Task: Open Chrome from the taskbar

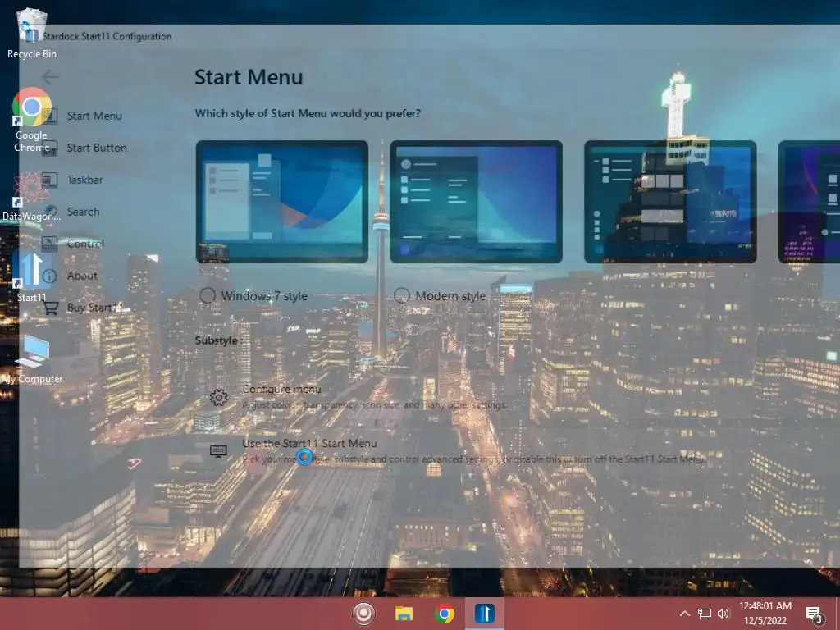Action: [444, 614]
